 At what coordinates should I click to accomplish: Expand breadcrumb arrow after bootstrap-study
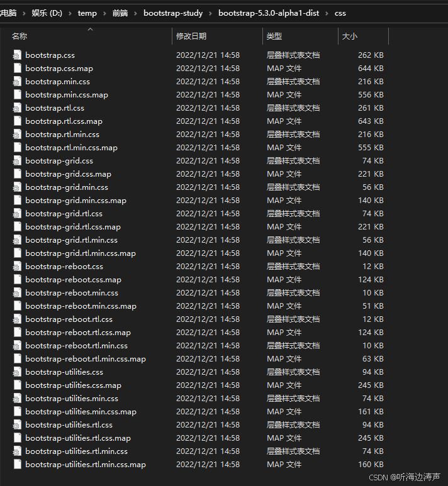click(211, 13)
